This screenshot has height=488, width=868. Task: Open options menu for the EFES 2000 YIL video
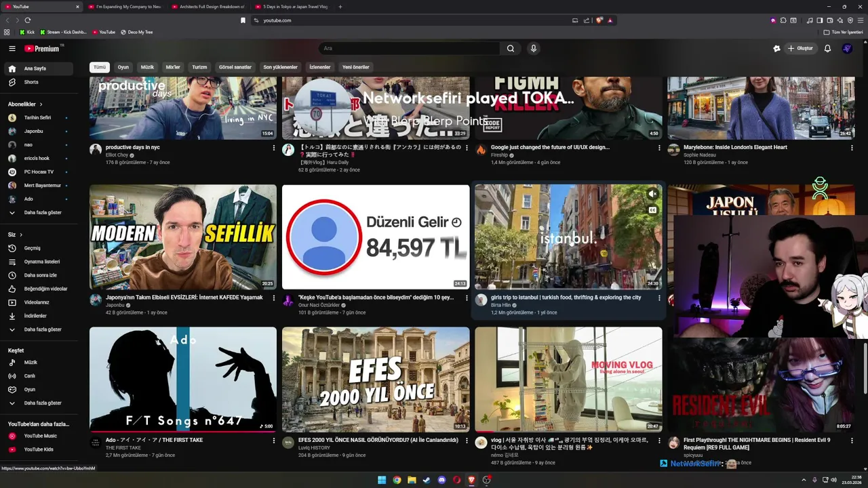[467, 441]
